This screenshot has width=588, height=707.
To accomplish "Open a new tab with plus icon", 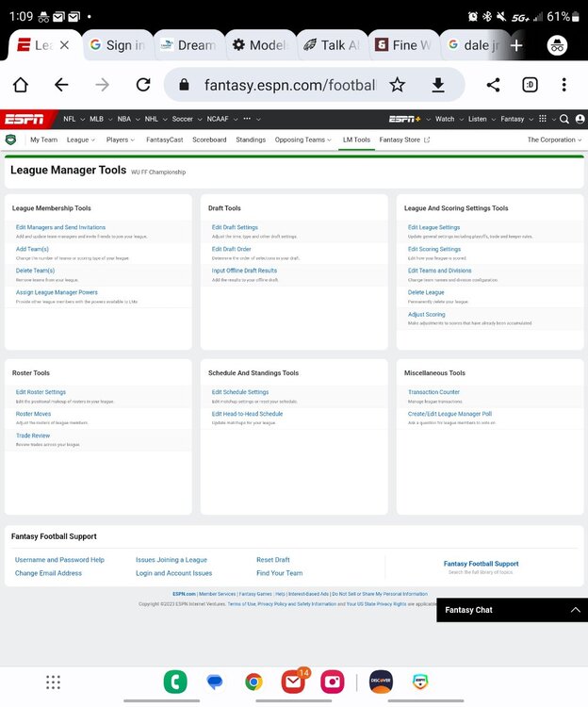I will point(516,45).
